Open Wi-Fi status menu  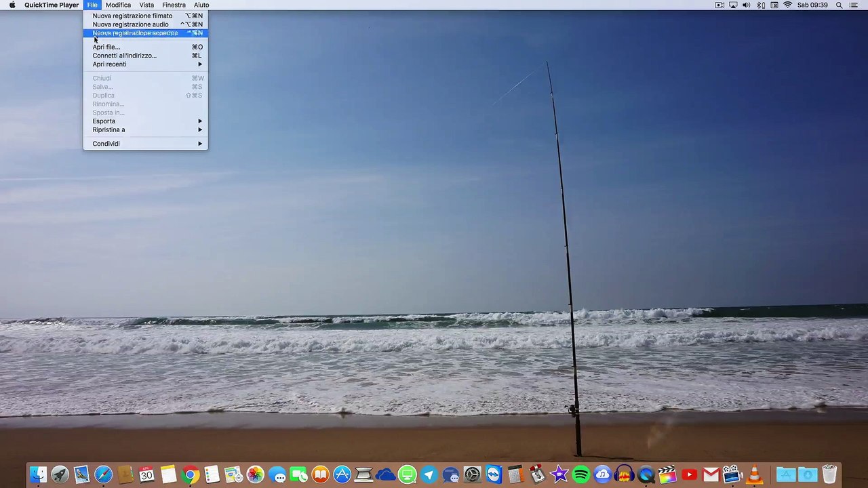[787, 5]
